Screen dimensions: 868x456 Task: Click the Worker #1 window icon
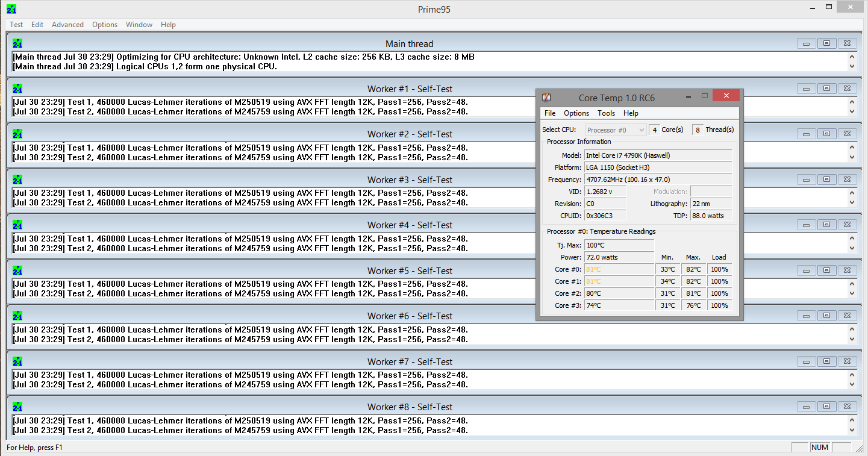pyautogui.click(x=17, y=89)
